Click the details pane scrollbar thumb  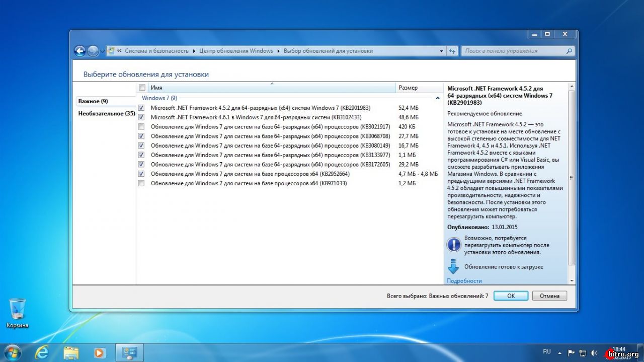pos(572,178)
